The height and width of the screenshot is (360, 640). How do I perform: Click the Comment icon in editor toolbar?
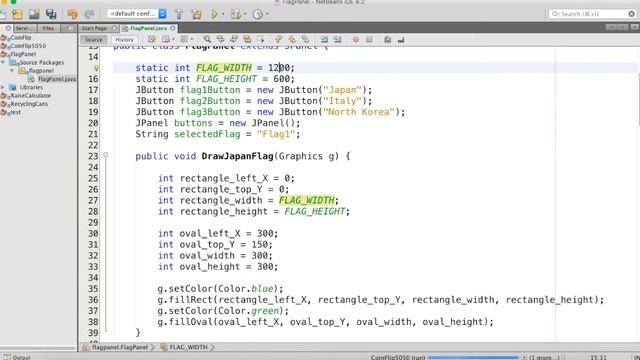tap(387, 40)
